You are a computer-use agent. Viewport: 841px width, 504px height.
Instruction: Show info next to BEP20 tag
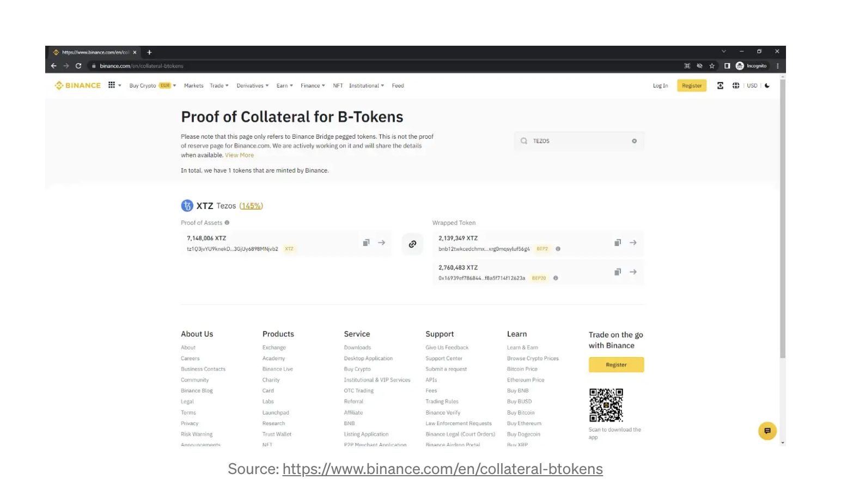click(556, 278)
